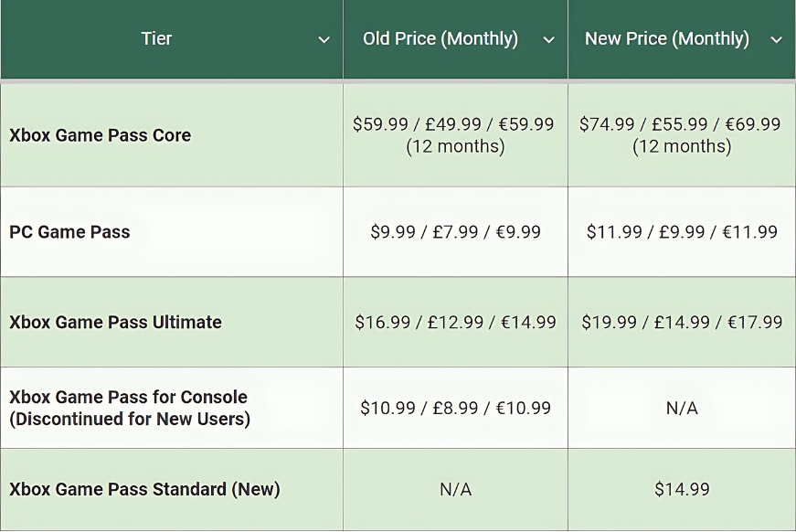Viewport: 796px width, 532px height.
Task: Expand the Old Price (Monthly) column dropdown
Action: click(548, 40)
